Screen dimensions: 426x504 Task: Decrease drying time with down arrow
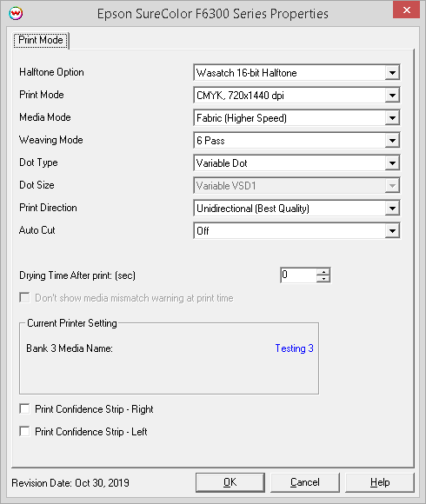(x=323, y=279)
